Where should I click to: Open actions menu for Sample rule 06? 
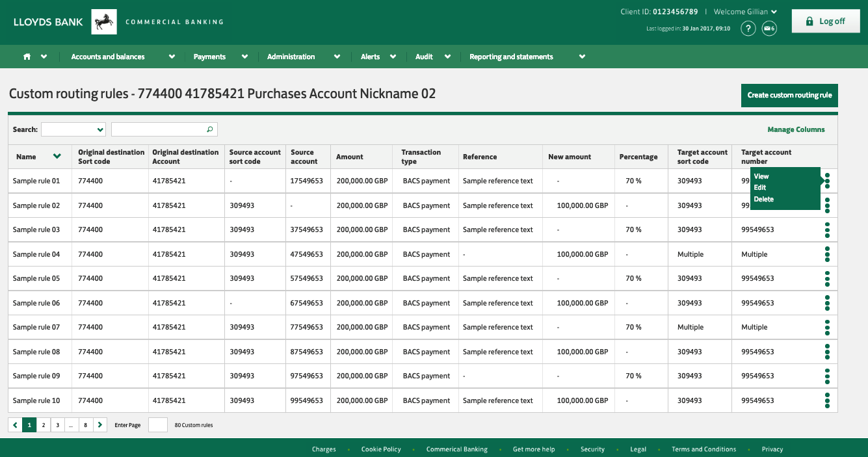(x=826, y=303)
